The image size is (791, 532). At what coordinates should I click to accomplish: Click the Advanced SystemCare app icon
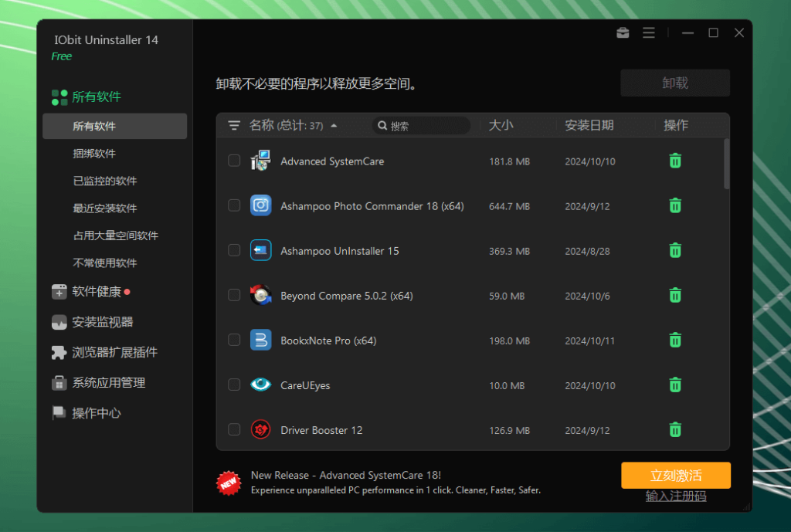click(261, 161)
